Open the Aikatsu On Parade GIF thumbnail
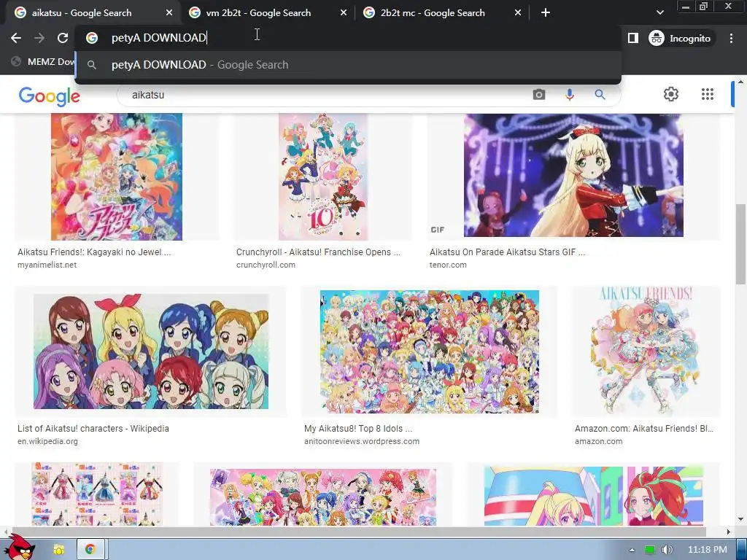 573,175
